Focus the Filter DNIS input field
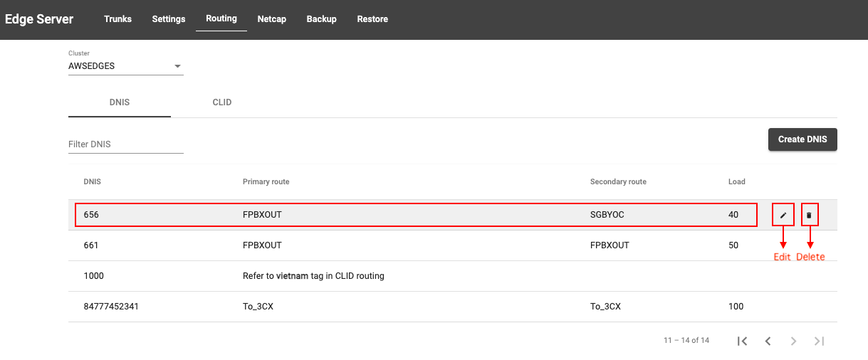 126,144
